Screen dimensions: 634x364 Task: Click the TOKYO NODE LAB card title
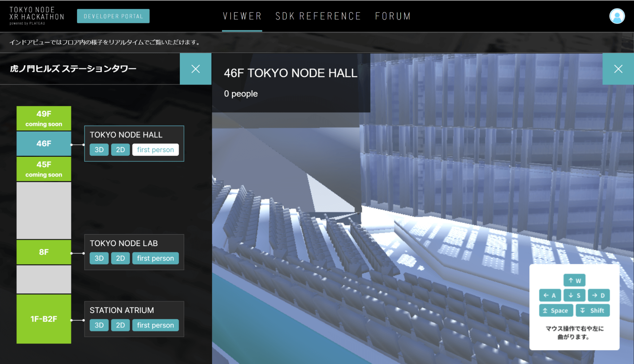tap(124, 243)
